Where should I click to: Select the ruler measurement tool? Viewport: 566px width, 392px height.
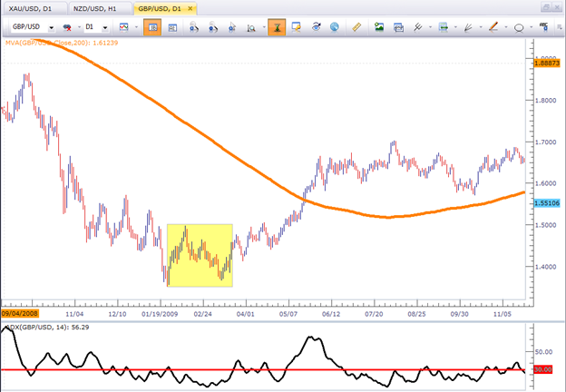[356, 27]
